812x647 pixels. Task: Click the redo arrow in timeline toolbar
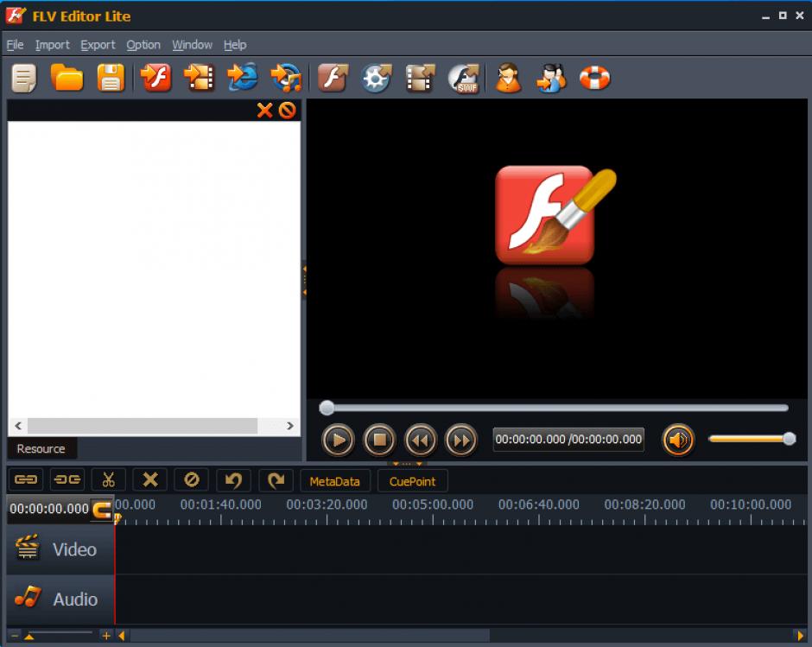pos(275,480)
